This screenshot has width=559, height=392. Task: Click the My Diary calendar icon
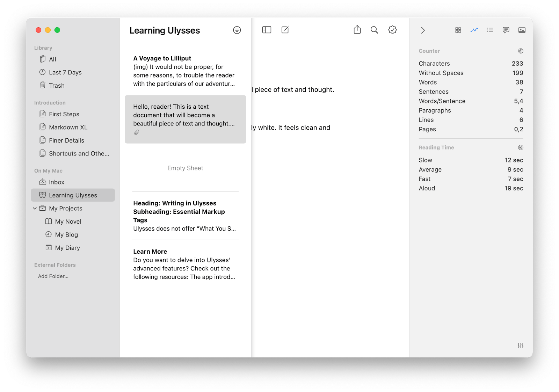coord(49,247)
